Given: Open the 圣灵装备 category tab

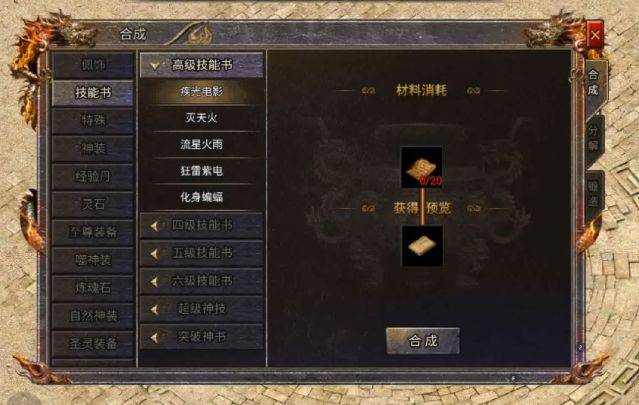Looking at the screenshot, I should coord(93,343).
